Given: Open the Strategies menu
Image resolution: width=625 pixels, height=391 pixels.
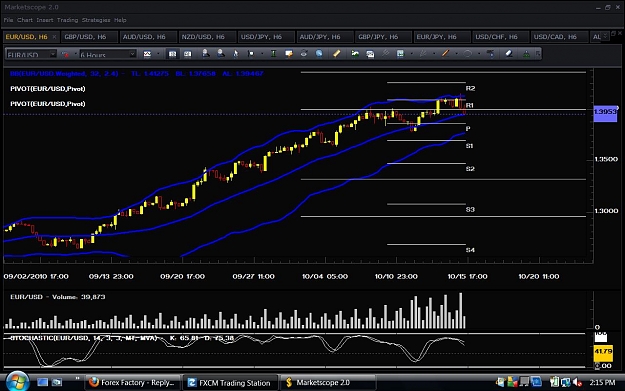Looking at the screenshot, I should (x=96, y=20).
